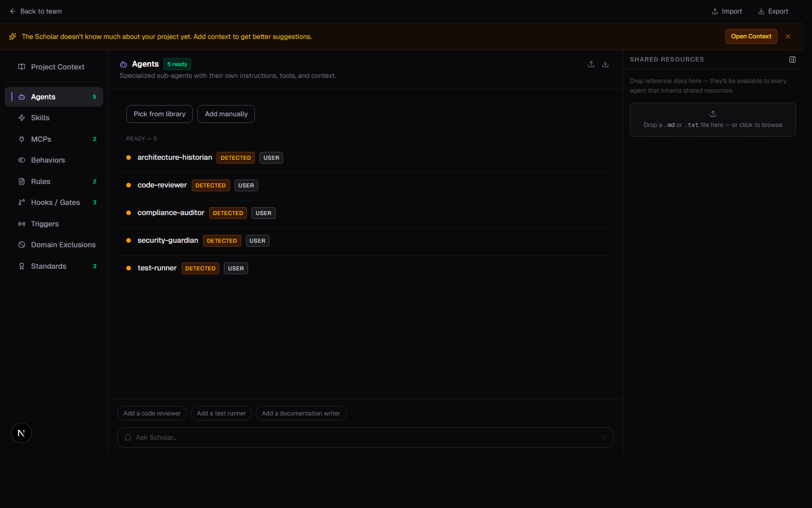Click the sparkle icon in the warning banner
Image resolution: width=812 pixels, height=508 pixels.
pyautogui.click(x=12, y=37)
